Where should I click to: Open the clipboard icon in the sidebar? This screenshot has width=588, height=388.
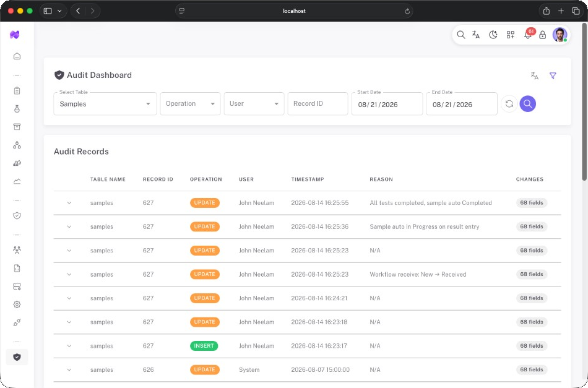(17, 91)
